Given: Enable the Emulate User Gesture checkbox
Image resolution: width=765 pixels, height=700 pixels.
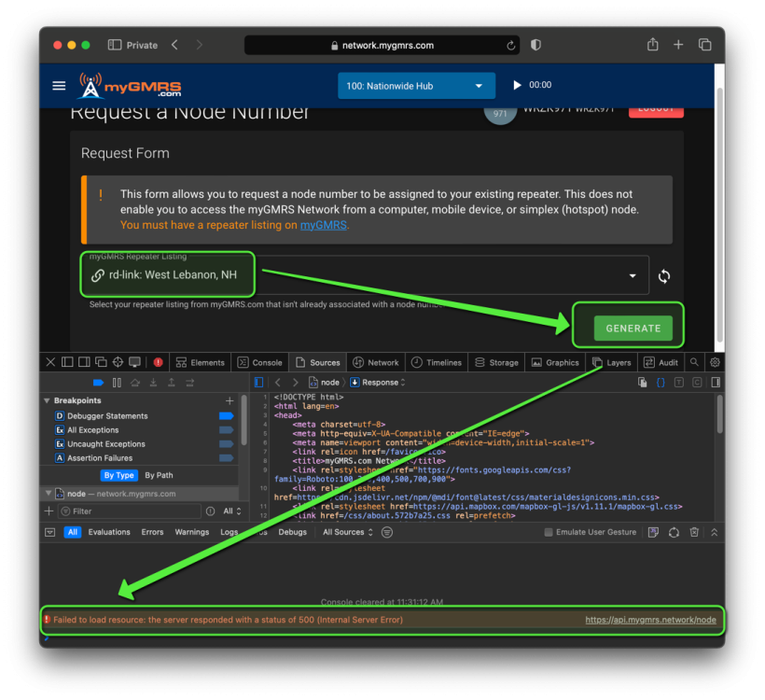Looking at the screenshot, I should [x=549, y=532].
